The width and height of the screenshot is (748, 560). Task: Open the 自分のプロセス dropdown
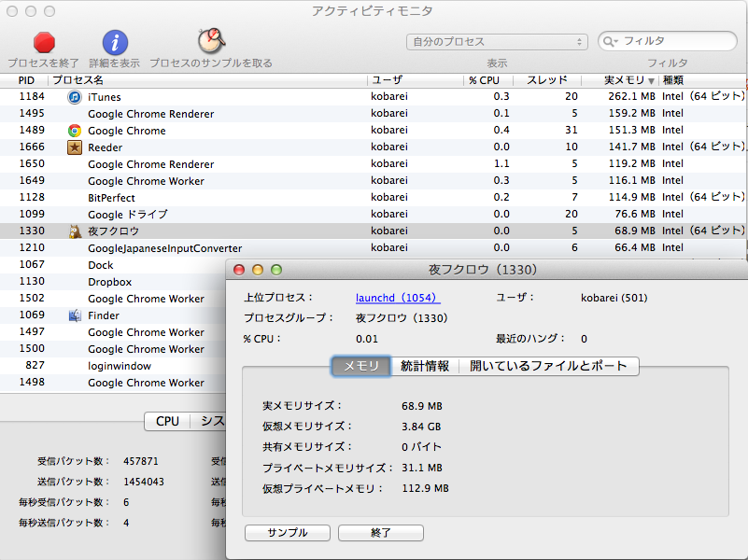click(x=497, y=42)
